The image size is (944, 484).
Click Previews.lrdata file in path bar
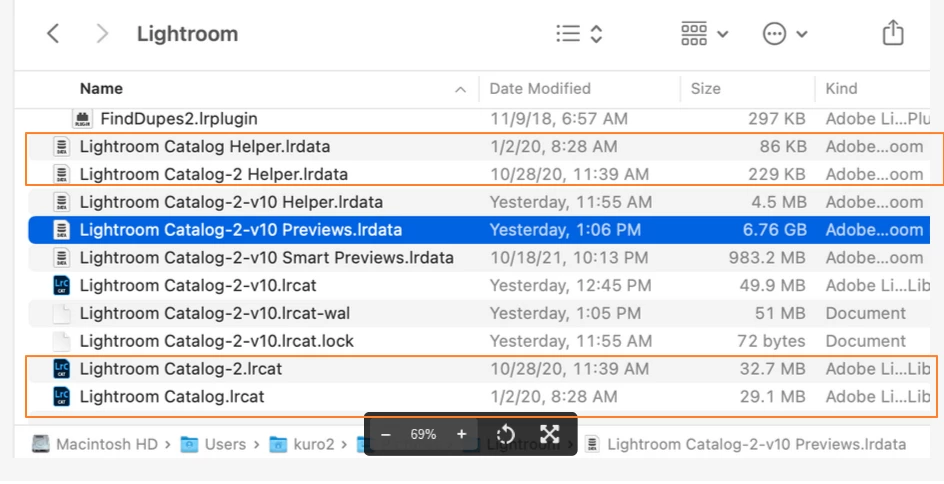click(x=756, y=444)
